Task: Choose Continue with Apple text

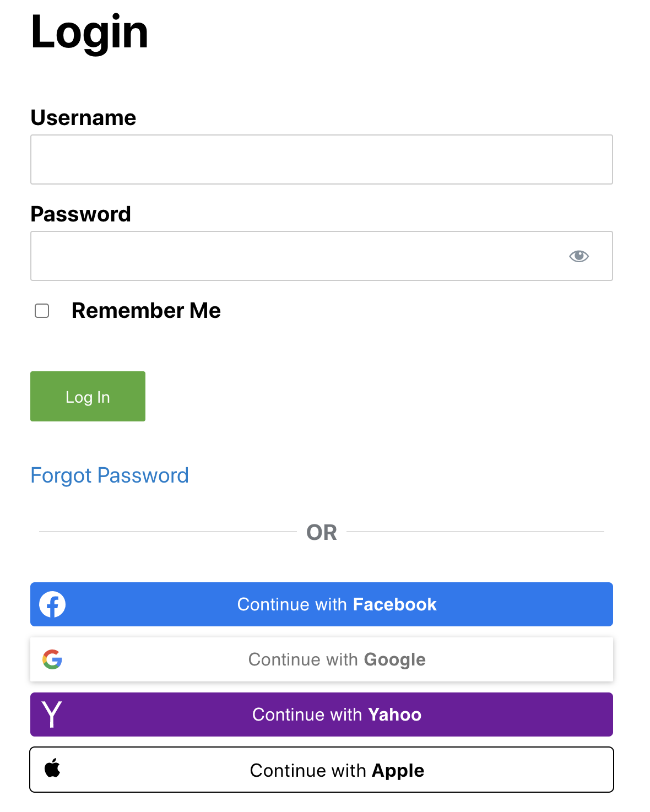Action: (337, 770)
